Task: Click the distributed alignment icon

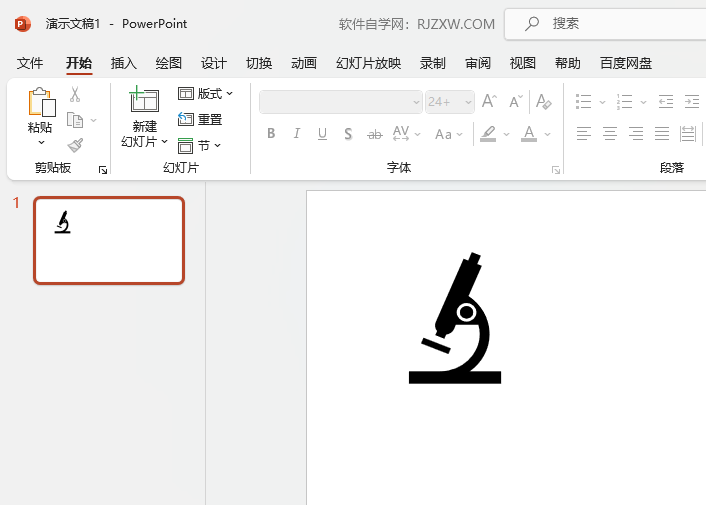Action: pyautogui.click(x=688, y=134)
